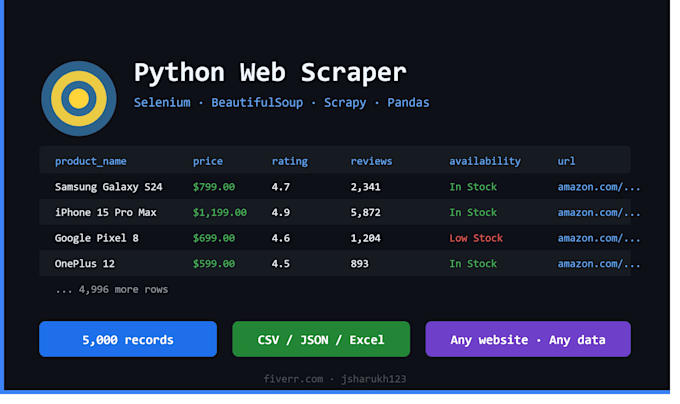Click the blue '5,000 records' button
Image resolution: width=680 pixels, height=404 pixels.
[128, 339]
